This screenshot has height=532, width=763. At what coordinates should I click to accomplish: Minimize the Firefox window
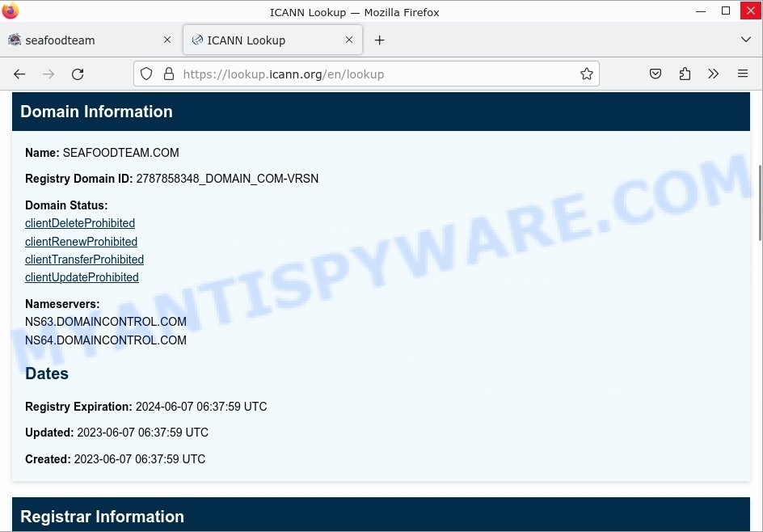pyautogui.click(x=701, y=11)
